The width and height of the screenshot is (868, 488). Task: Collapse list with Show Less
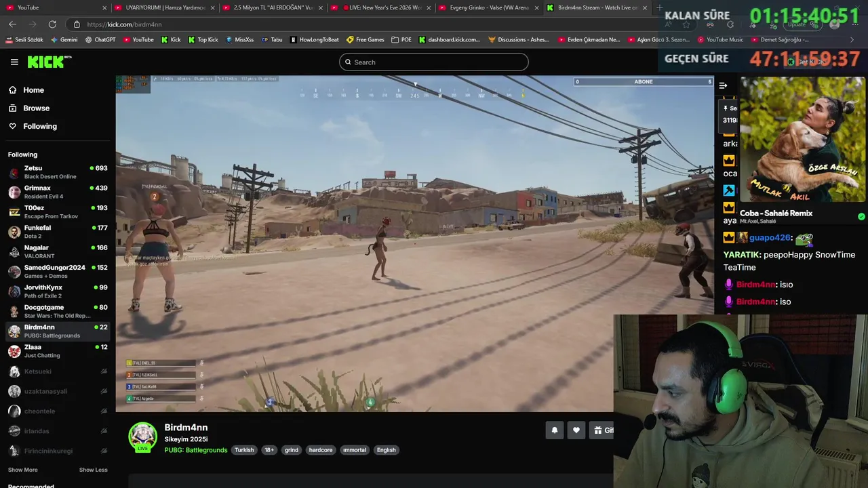tap(93, 470)
